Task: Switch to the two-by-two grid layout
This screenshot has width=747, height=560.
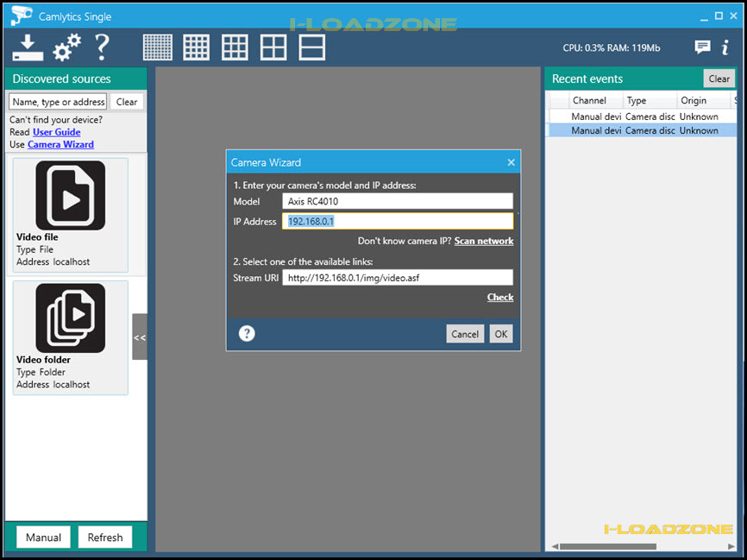Action: 273,47
